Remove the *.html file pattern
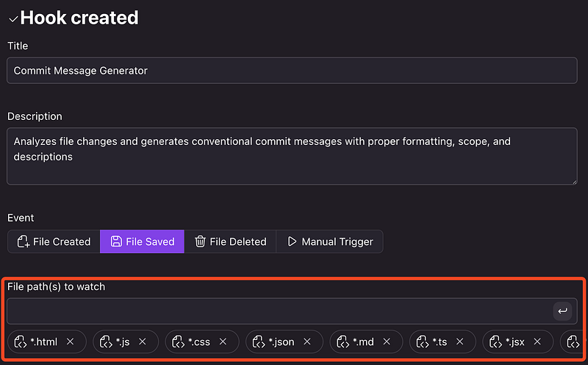Viewport: 588px width, 365px height. pos(71,341)
